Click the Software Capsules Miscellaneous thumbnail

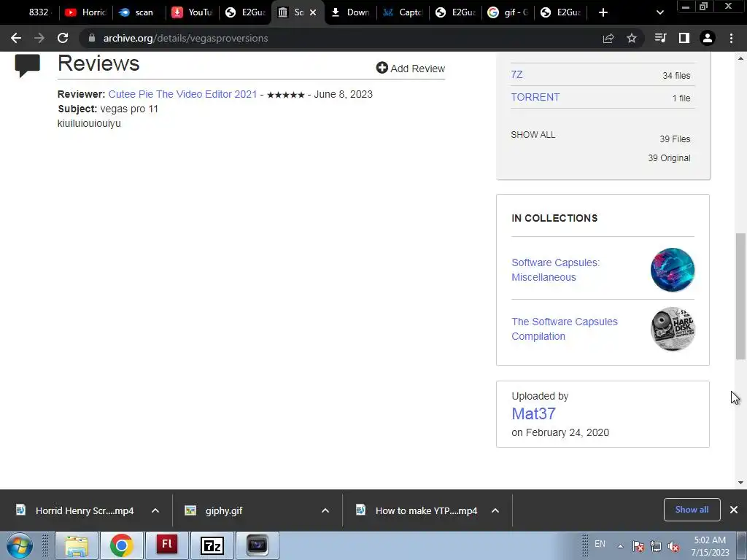click(x=672, y=270)
